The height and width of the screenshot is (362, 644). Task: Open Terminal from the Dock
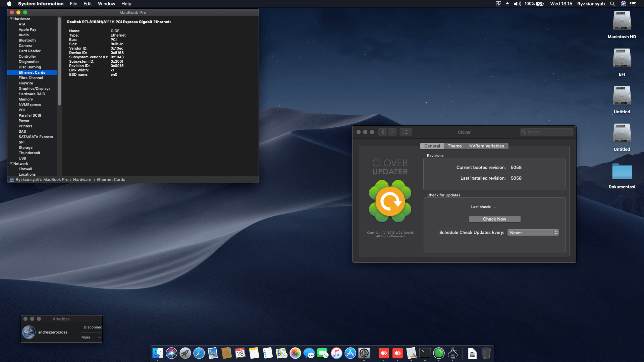pyautogui.click(x=425, y=353)
